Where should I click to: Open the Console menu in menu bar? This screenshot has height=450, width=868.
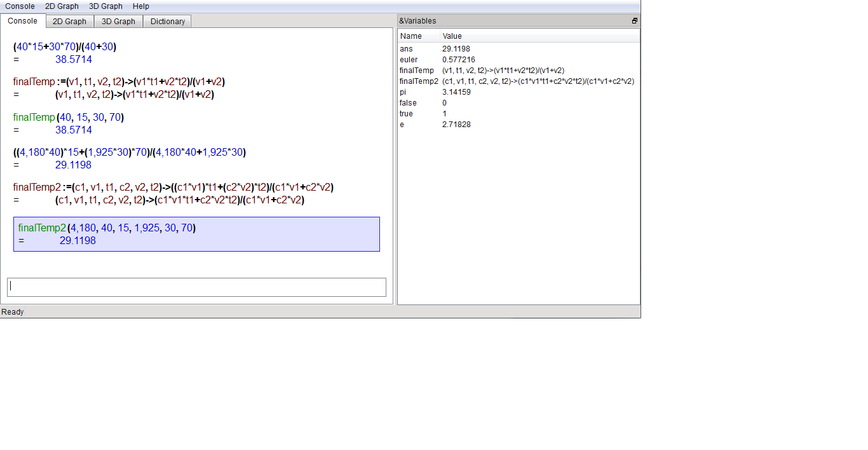tap(20, 6)
